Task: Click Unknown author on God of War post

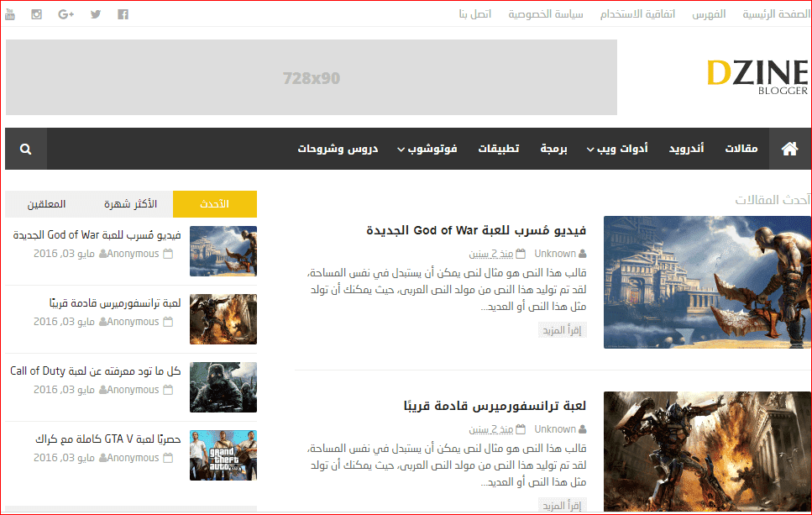Action: coord(555,254)
